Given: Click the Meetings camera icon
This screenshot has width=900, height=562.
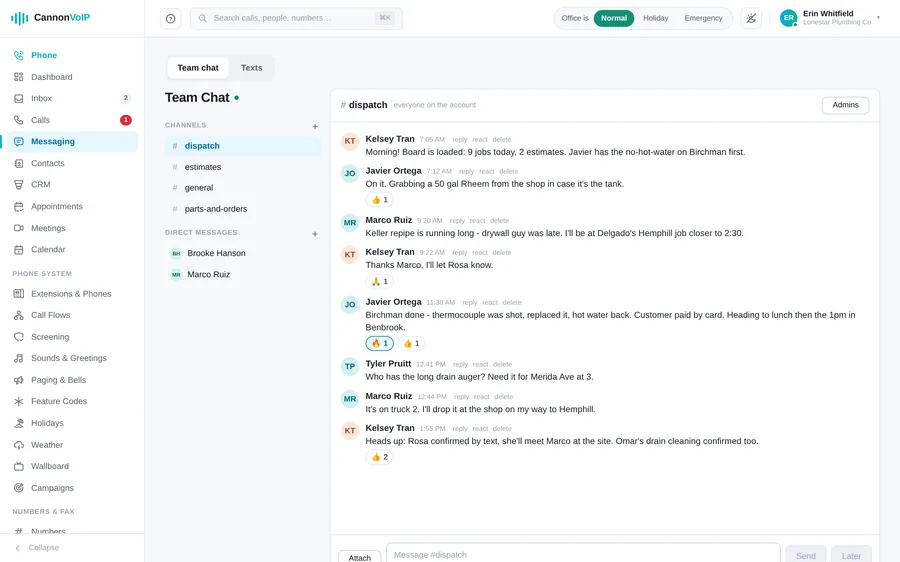Looking at the screenshot, I should point(19,228).
